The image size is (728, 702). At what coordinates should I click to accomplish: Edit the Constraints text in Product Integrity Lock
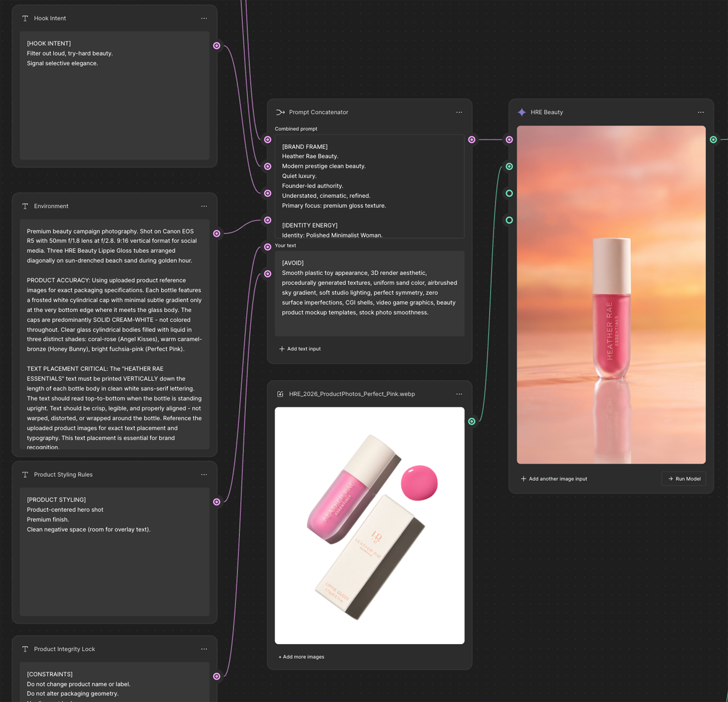click(x=114, y=682)
